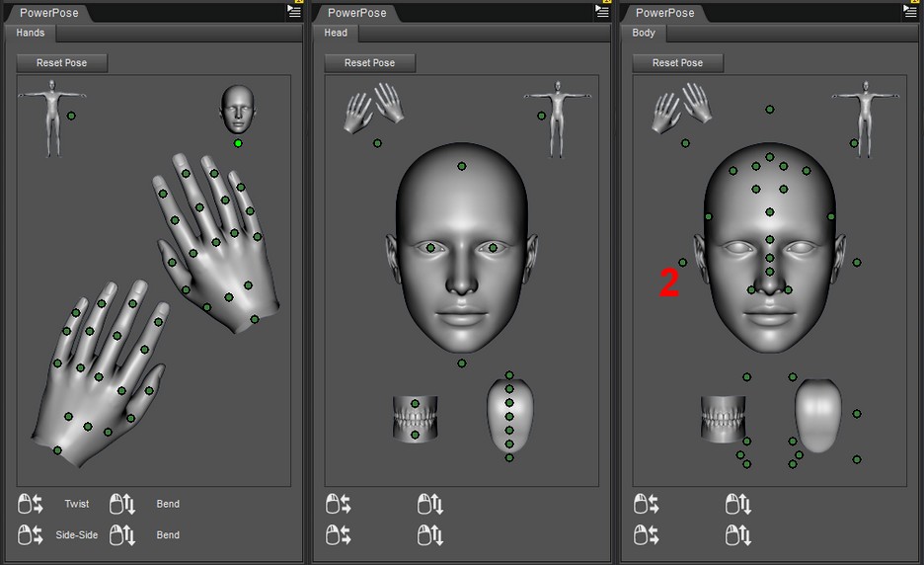Select the PowerPose tab in the right panel

(x=664, y=13)
